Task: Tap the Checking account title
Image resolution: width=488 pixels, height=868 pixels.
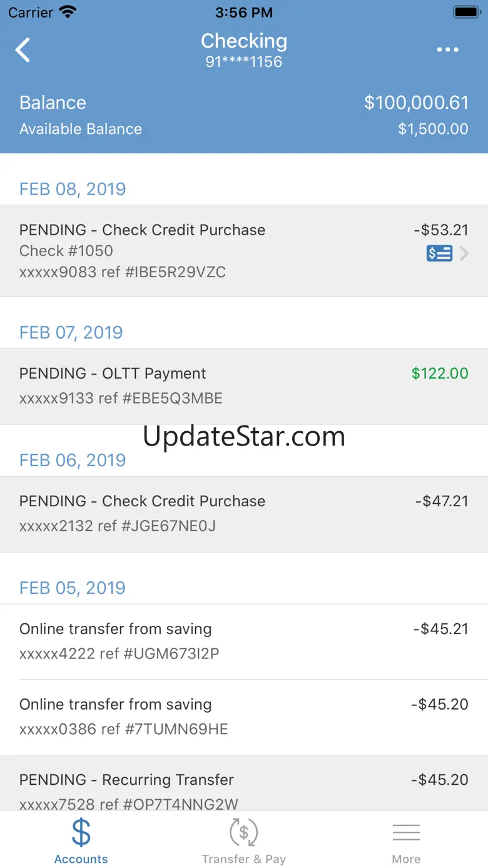Action: 244,41
